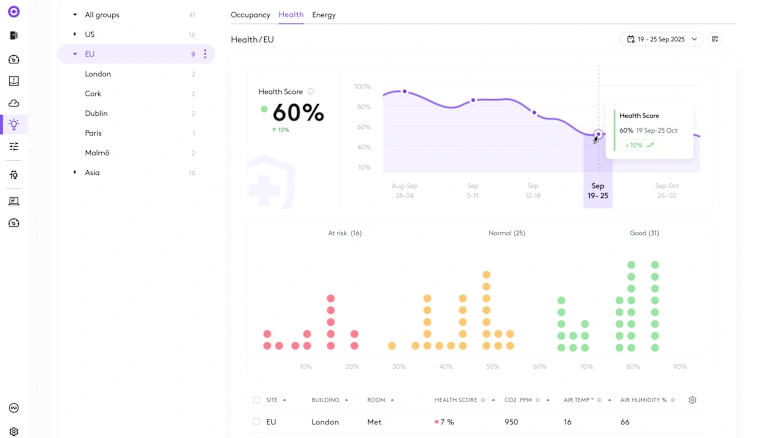Select Dublin in the EU site list
Viewport: 778px width, 438px height.
point(96,114)
